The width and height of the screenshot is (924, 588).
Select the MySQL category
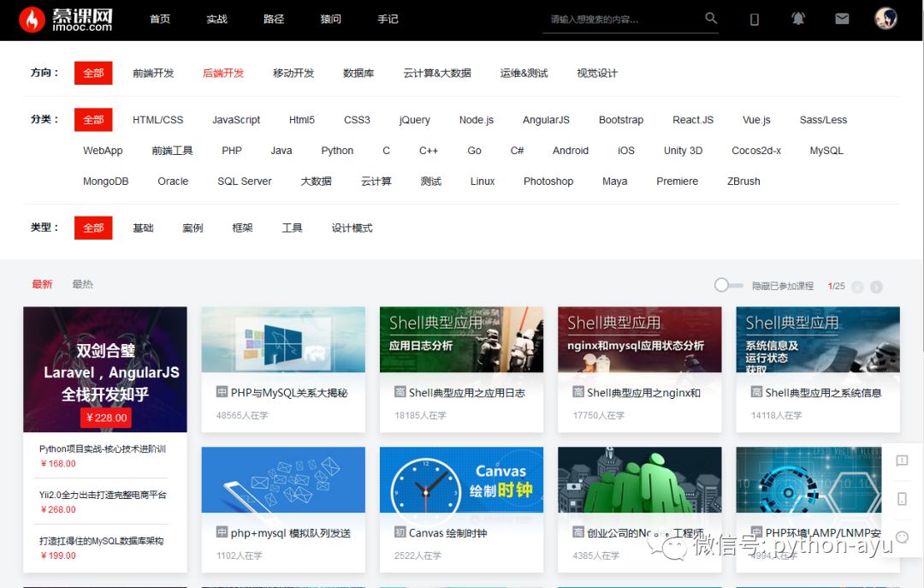(826, 151)
